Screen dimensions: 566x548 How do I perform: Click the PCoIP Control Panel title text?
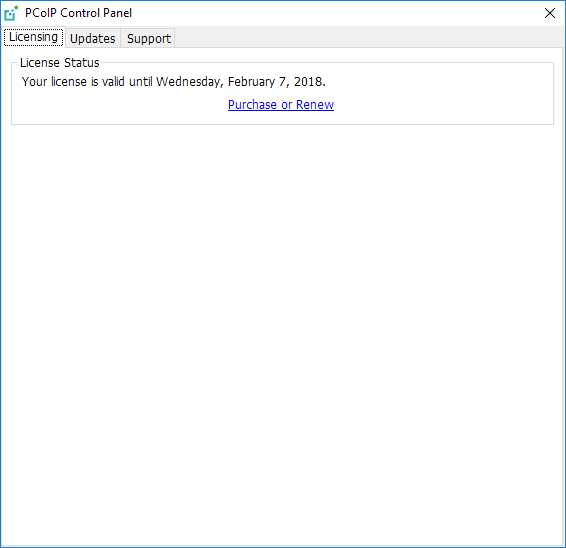[78, 13]
